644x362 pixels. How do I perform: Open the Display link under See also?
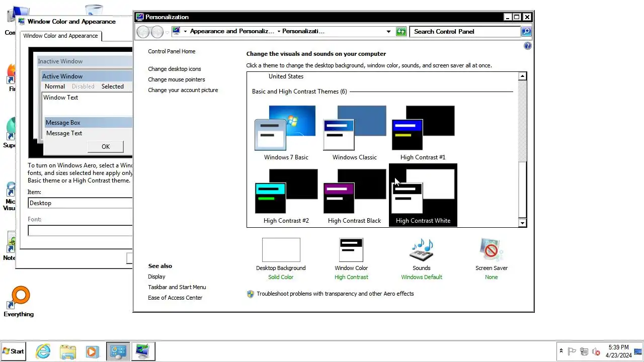[x=156, y=277]
